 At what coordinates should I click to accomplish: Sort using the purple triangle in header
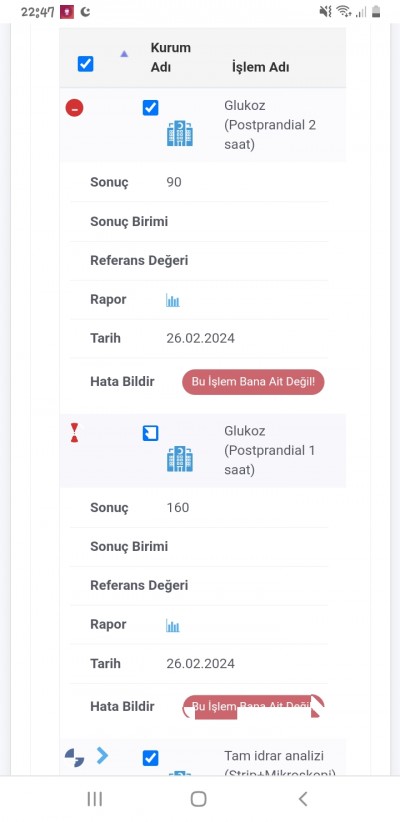[124, 53]
